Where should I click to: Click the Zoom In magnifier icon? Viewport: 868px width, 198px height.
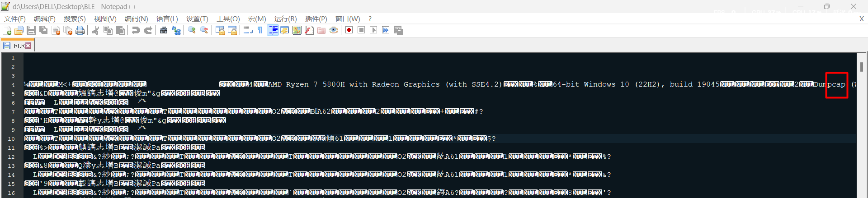tap(192, 30)
